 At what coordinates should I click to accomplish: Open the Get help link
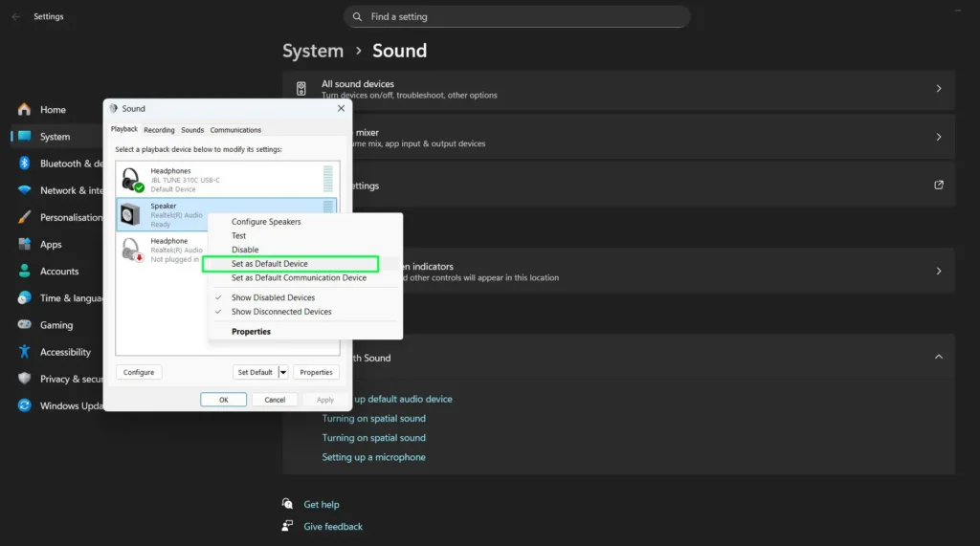coord(322,504)
